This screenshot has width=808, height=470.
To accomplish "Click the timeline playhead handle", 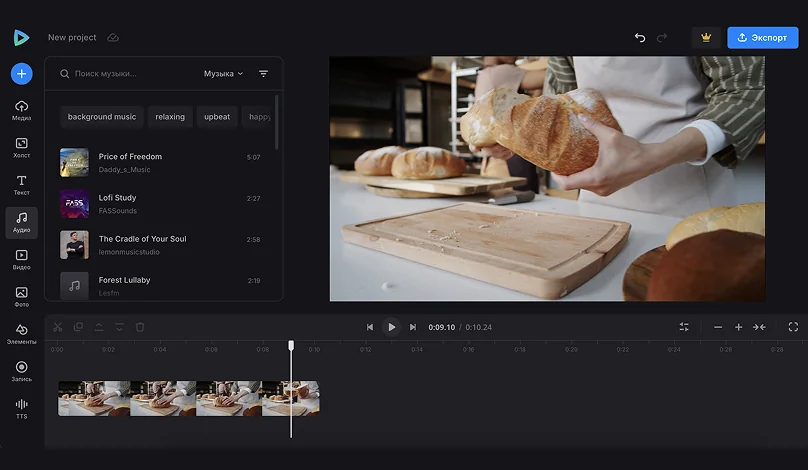I will tap(291, 345).
